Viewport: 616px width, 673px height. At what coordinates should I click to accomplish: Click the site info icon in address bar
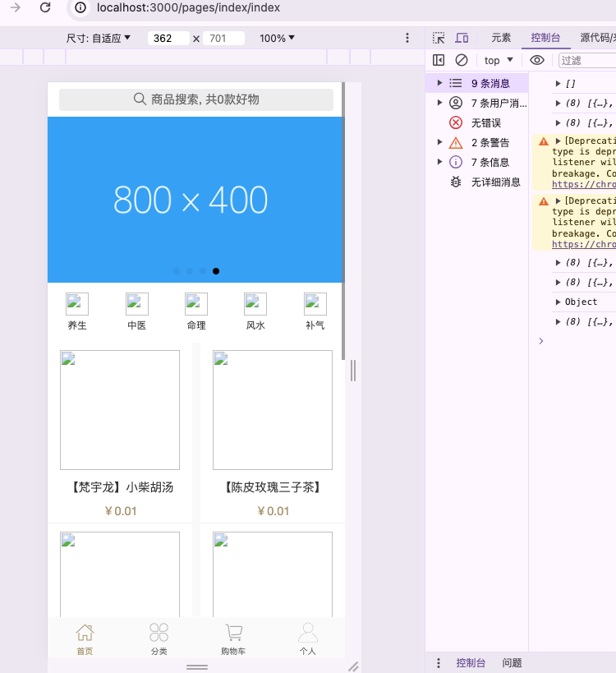click(x=80, y=8)
